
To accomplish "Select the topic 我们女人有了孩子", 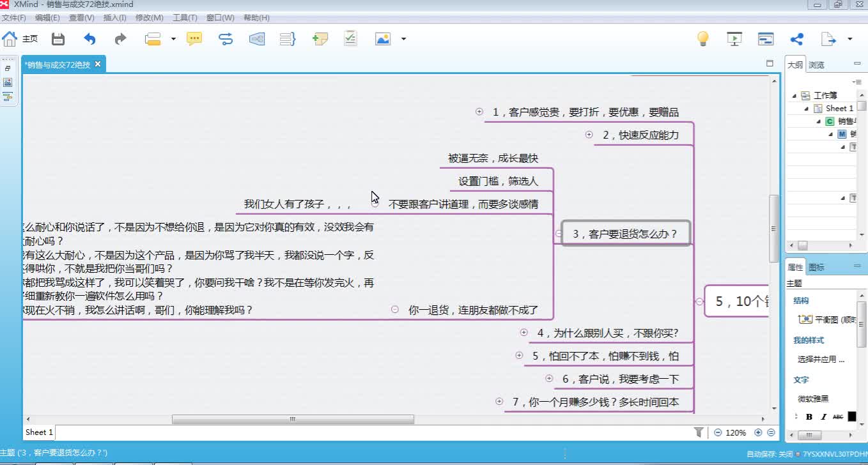I will tap(297, 204).
